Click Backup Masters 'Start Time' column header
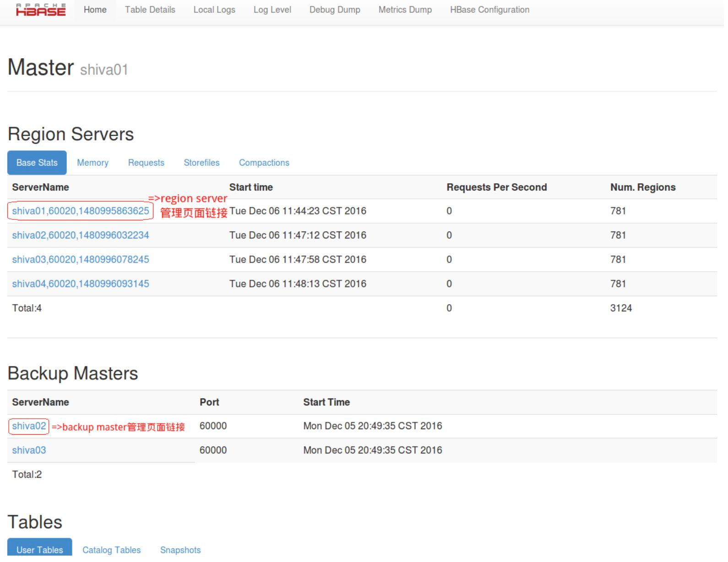 point(326,402)
